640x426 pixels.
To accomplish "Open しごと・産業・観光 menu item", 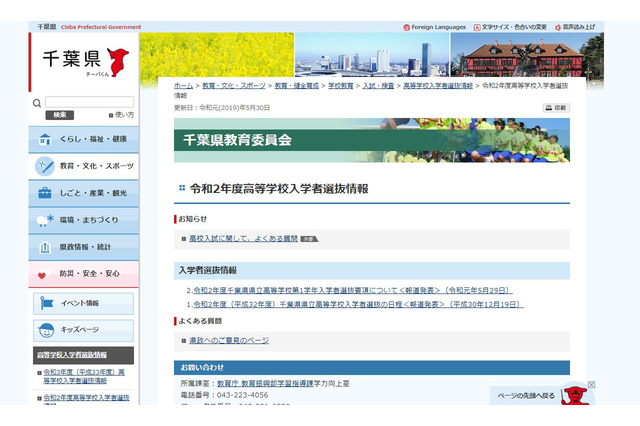I will 84,193.
